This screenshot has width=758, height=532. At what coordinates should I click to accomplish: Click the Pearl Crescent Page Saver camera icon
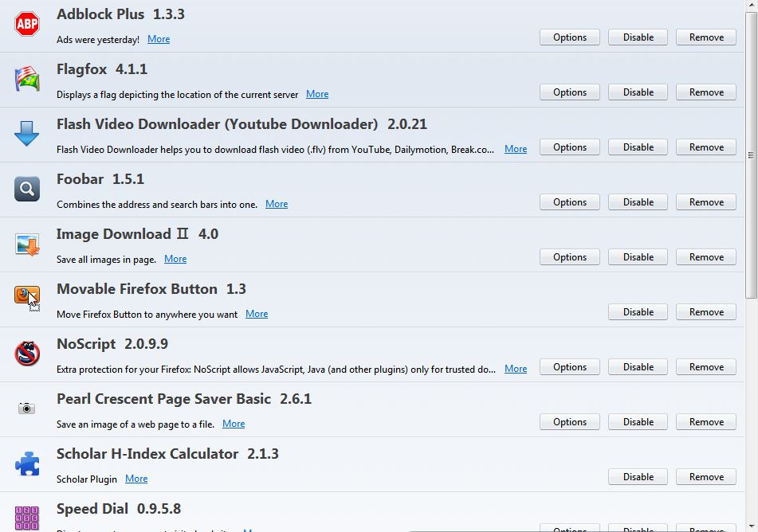point(26,409)
